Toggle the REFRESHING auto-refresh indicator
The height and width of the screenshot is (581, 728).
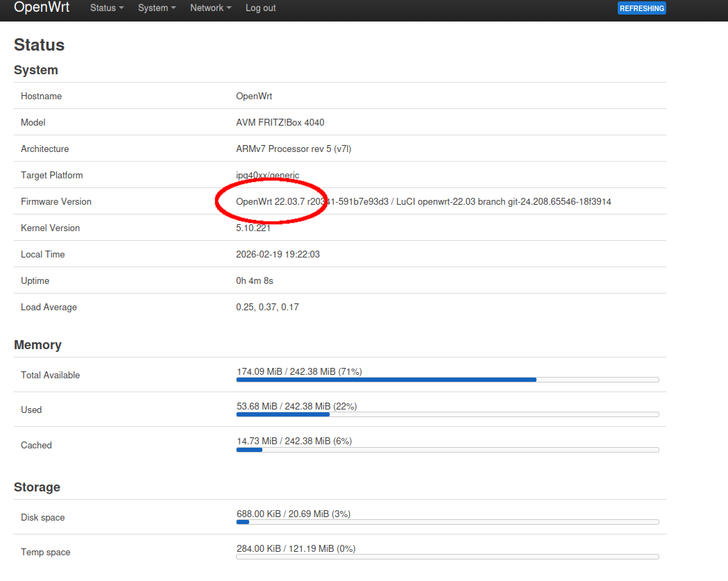pos(641,8)
